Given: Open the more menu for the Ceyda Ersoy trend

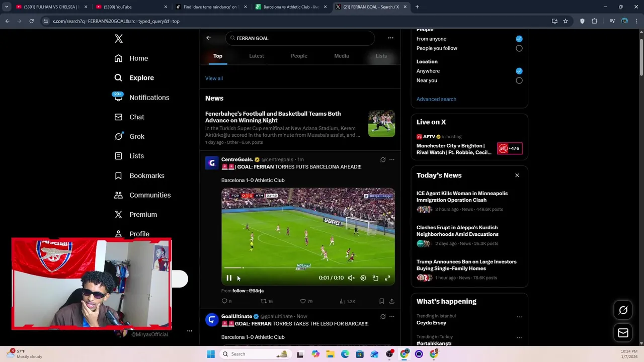Looking at the screenshot, I should point(519,317).
